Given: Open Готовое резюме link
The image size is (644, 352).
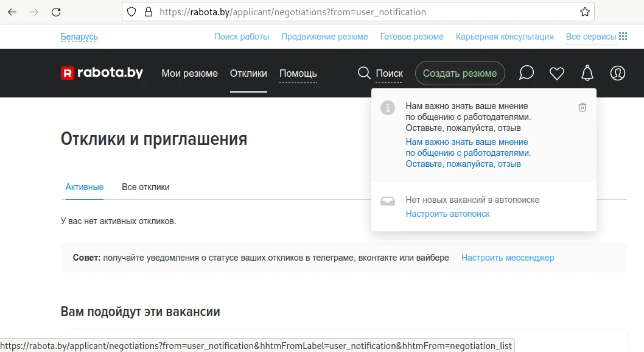Looking at the screenshot, I should [411, 37].
